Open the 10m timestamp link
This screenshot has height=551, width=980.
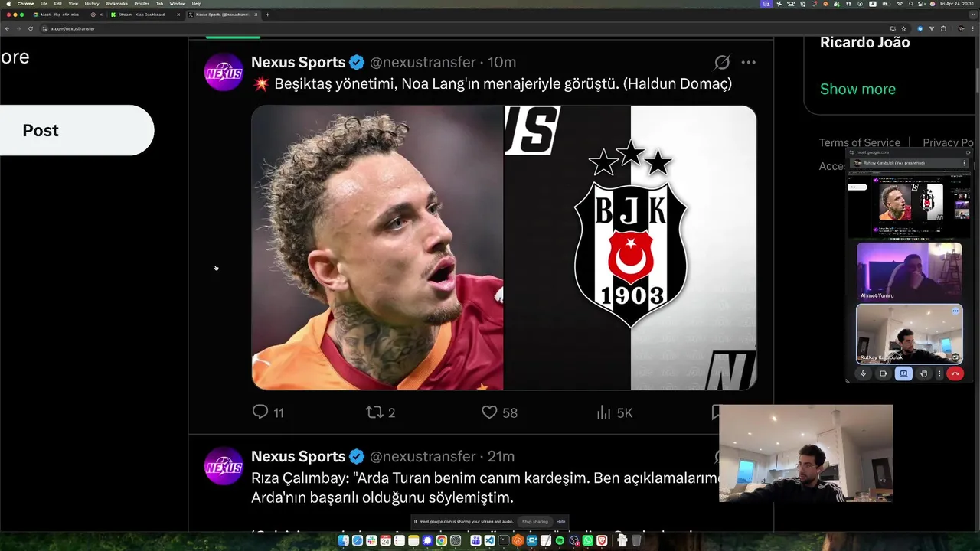click(501, 62)
